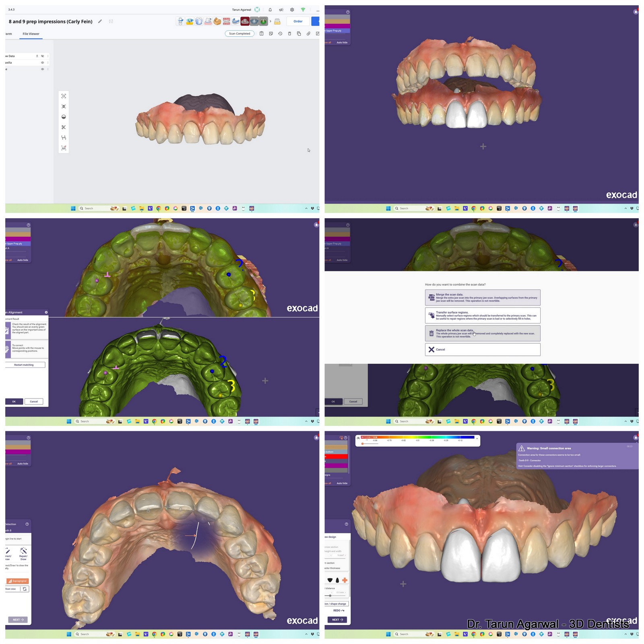Select the scissors trim tool

64,127
